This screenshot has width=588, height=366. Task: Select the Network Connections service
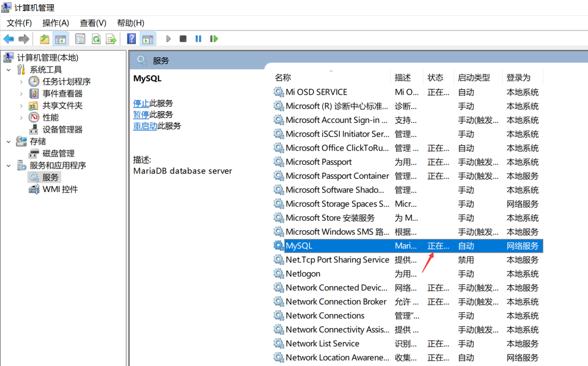407,316
